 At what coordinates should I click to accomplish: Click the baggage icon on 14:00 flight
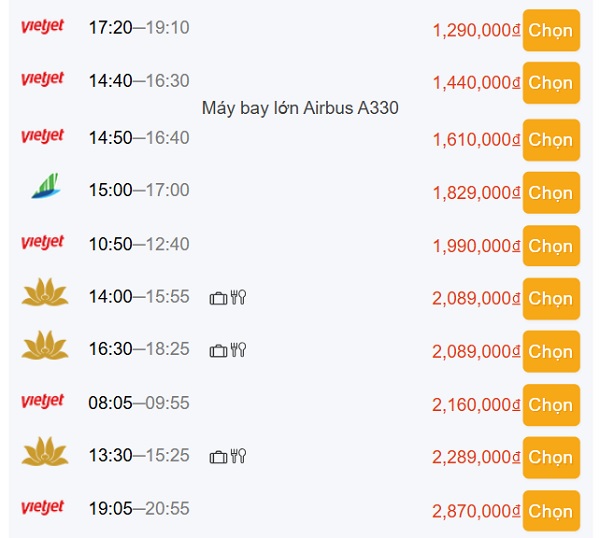(218, 298)
